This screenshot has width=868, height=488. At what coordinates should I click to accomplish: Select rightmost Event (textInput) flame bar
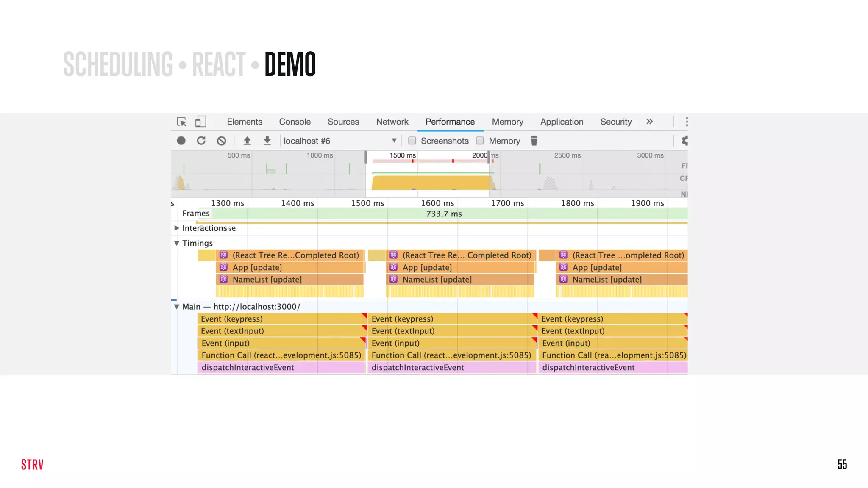point(613,331)
